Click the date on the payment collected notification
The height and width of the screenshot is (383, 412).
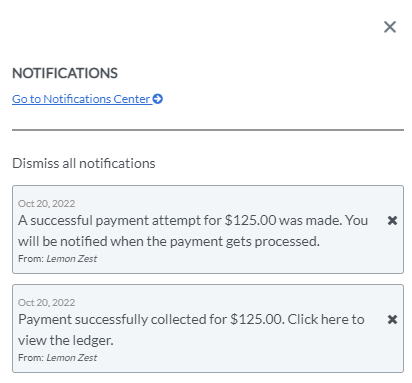[x=47, y=302]
